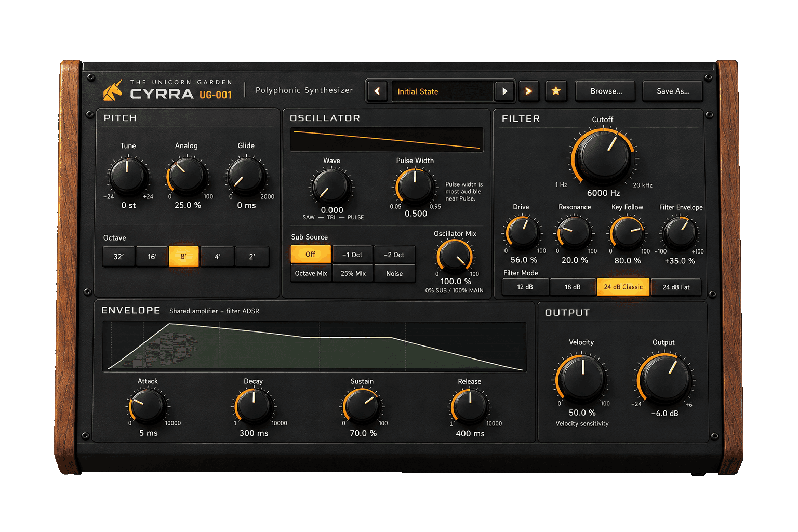Choose Octave Mix sub source

[x=311, y=273]
